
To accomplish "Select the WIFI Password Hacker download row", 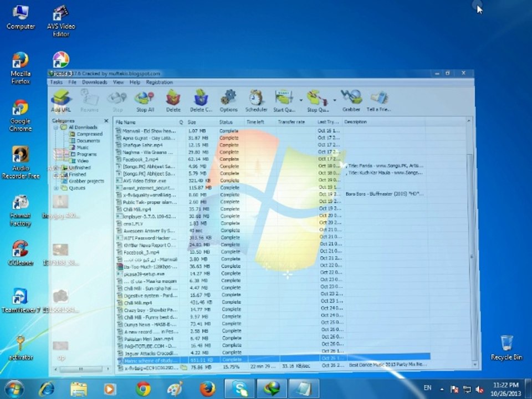I will click(x=272, y=238).
